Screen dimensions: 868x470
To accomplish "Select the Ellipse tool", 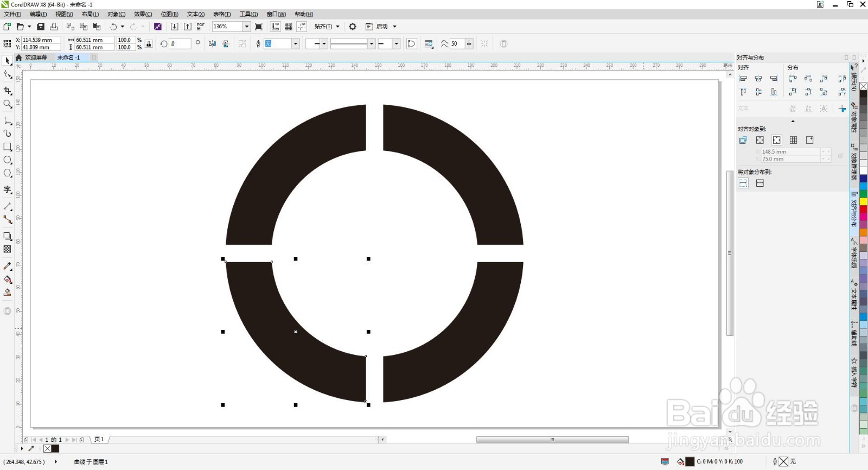I will coord(8,160).
